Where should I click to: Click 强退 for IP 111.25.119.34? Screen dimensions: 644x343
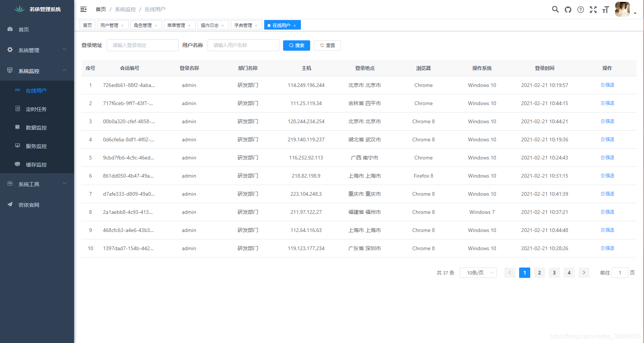(607, 103)
